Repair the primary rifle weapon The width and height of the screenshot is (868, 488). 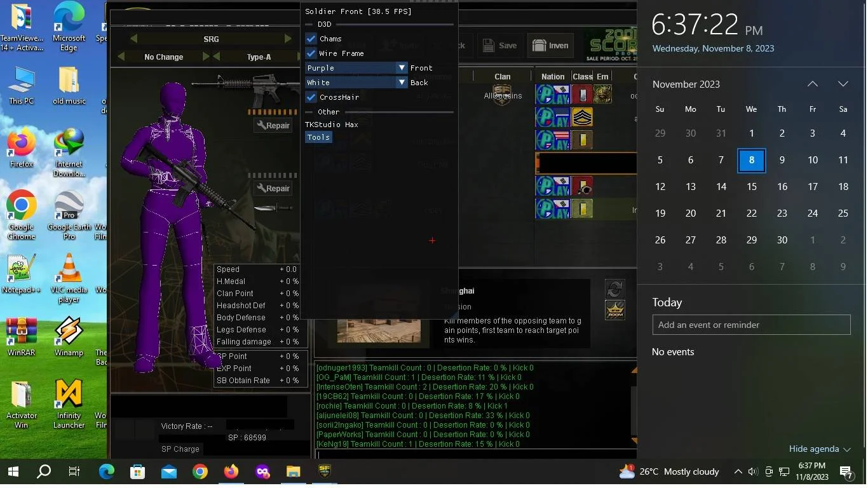tap(273, 125)
